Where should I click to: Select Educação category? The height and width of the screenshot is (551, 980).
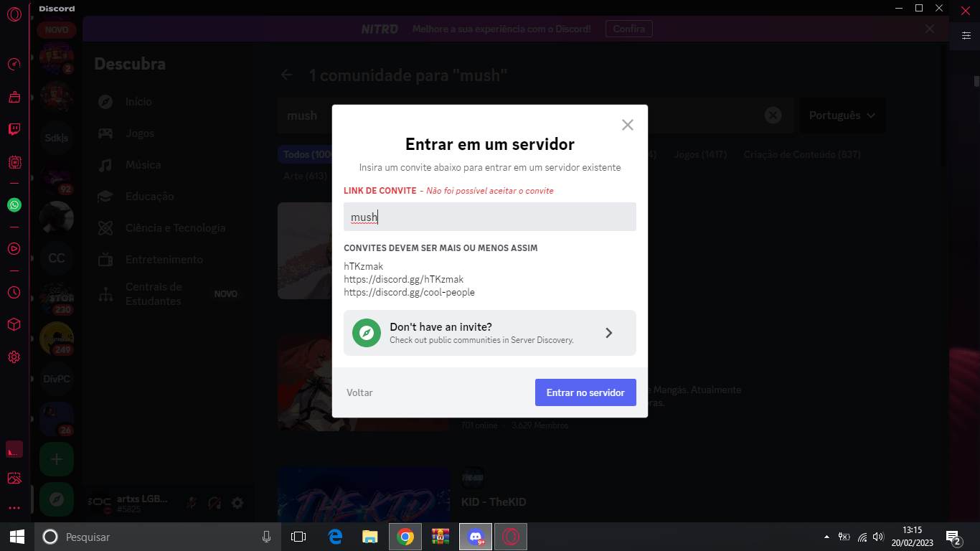168,197
